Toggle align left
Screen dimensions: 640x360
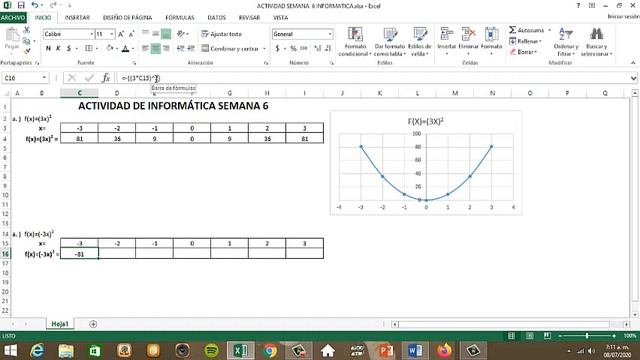pyautogui.click(x=145, y=49)
